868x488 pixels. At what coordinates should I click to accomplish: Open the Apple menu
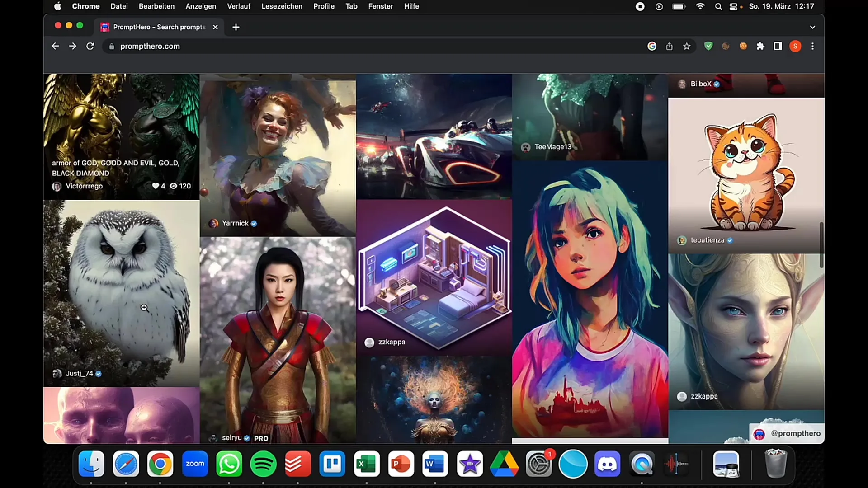click(57, 6)
